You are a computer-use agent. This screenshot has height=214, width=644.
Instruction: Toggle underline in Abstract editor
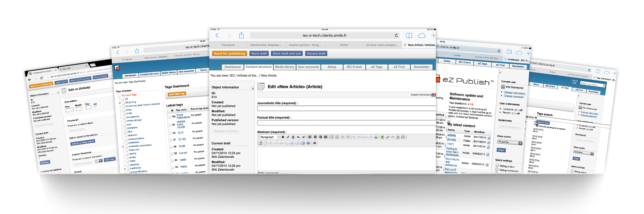tap(293, 137)
